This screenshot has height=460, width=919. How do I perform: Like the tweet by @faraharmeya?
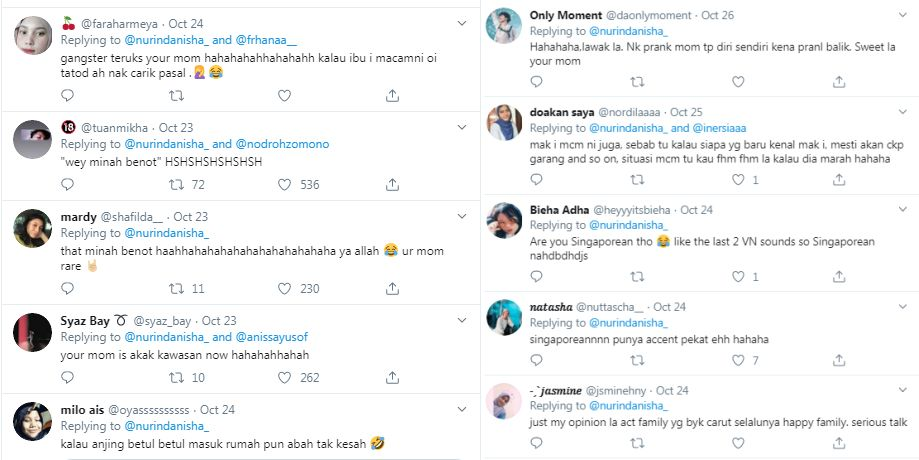tap(284, 95)
